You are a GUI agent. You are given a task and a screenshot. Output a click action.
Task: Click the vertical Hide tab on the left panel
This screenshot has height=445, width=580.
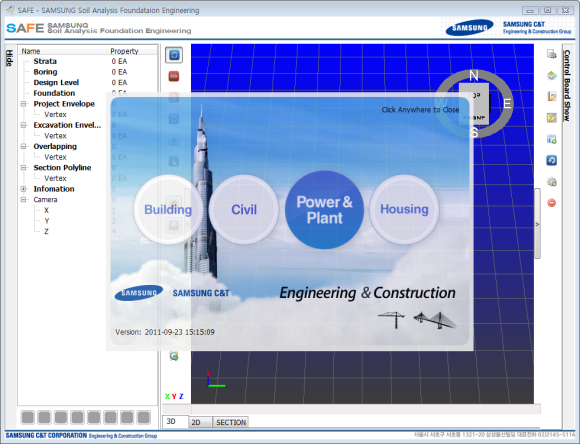10,58
